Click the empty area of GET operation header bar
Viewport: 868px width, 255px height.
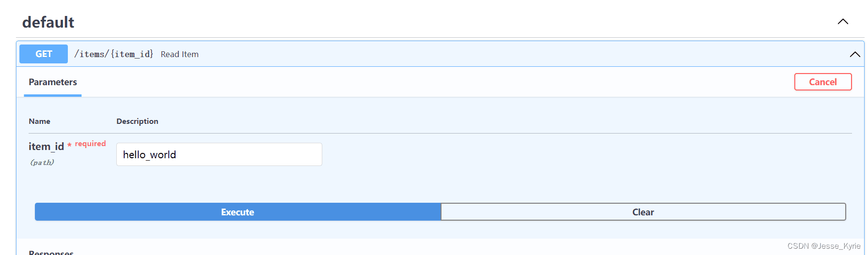tap(523, 54)
